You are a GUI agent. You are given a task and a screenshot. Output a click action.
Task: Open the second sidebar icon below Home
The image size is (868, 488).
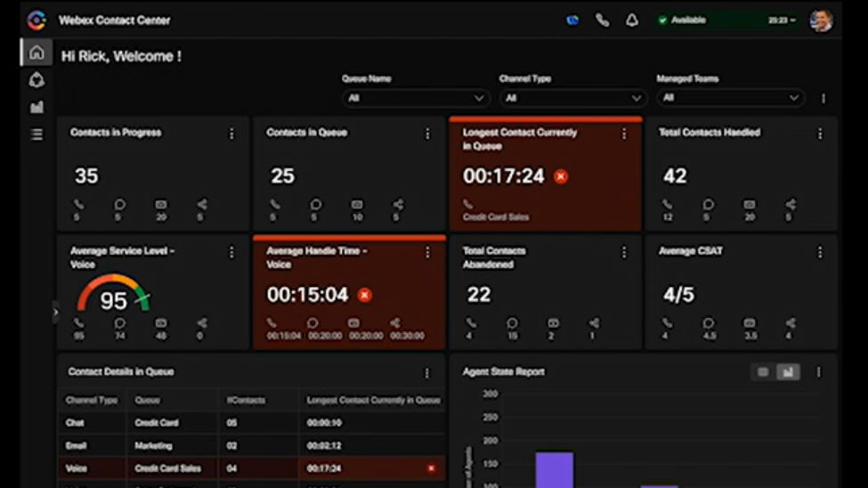(37, 80)
